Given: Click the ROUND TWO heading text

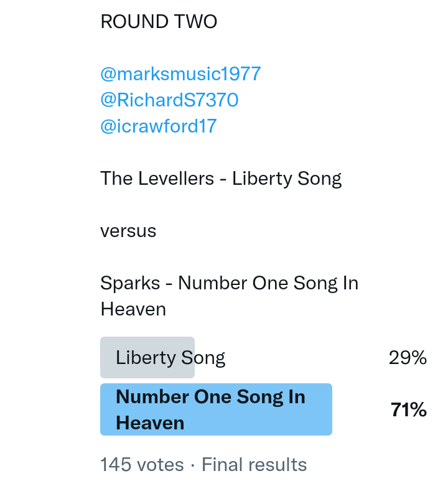Looking at the screenshot, I should [x=159, y=22].
